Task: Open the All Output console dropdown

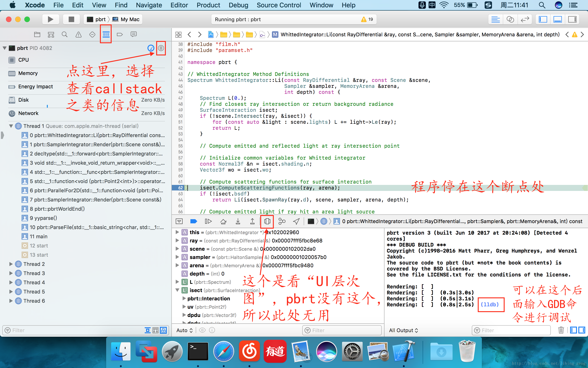Action: [x=403, y=330]
